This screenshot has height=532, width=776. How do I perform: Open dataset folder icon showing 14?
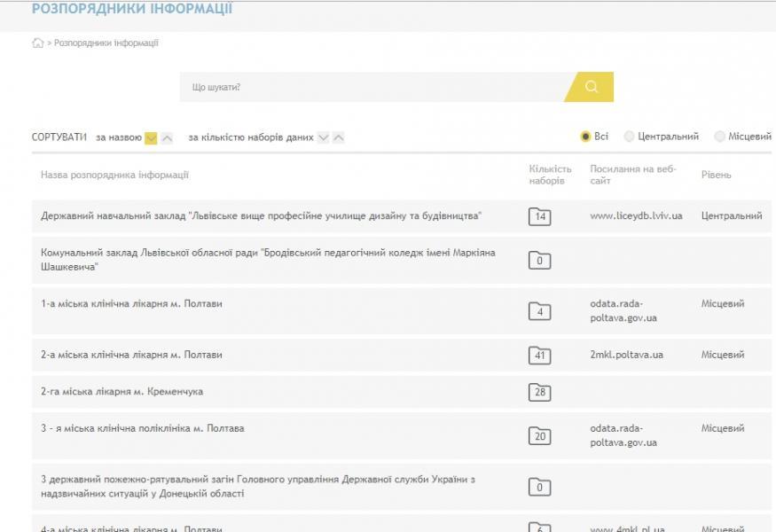pos(539,216)
